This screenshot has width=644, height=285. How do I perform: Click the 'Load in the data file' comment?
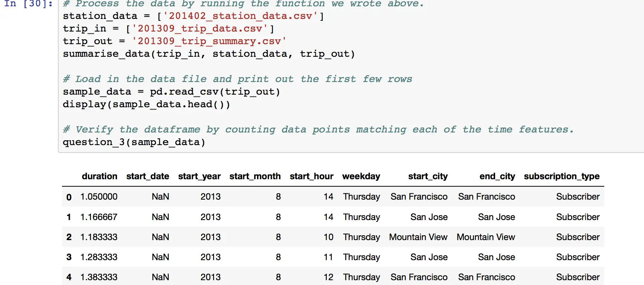pyautogui.click(x=237, y=79)
